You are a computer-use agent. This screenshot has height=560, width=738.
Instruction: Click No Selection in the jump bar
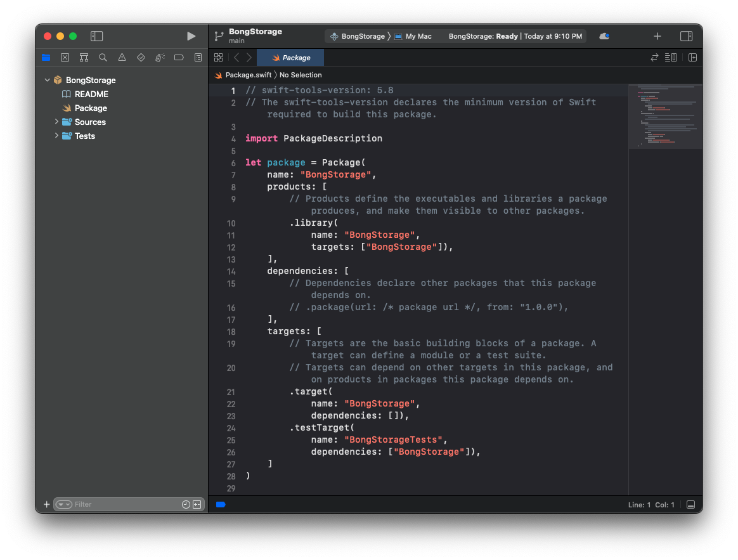click(x=301, y=75)
